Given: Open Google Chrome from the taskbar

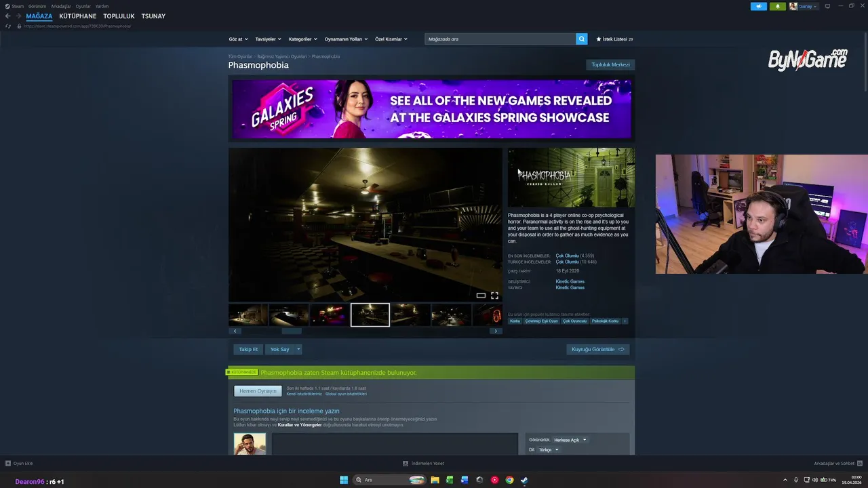Looking at the screenshot, I should pyautogui.click(x=509, y=480).
